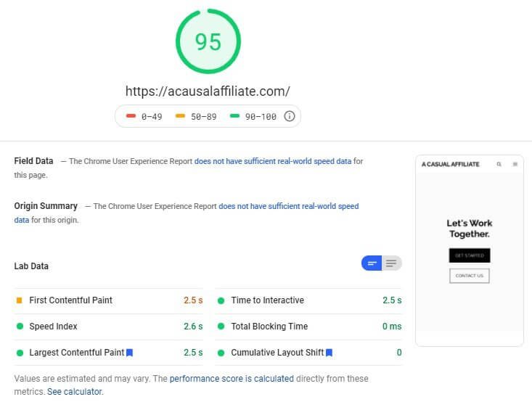Open Field Data insufficient speed data link
The height and width of the screenshot is (402, 532).
(x=273, y=161)
